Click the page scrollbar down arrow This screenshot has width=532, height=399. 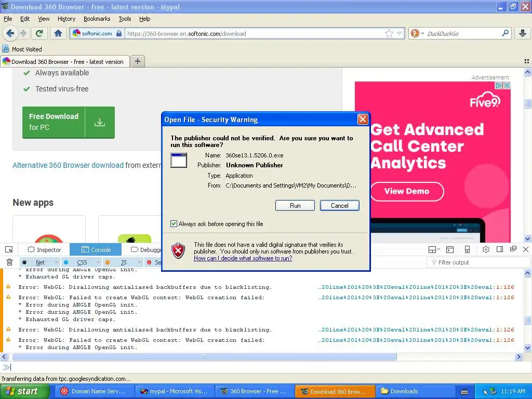528,239
